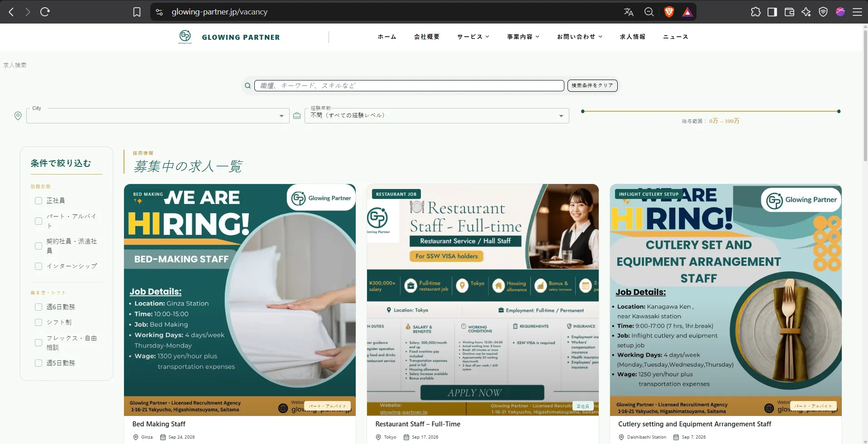This screenshot has width=868, height=444.
Task: Open Leo AI sparkle icon
Action: tap(806, 12)
